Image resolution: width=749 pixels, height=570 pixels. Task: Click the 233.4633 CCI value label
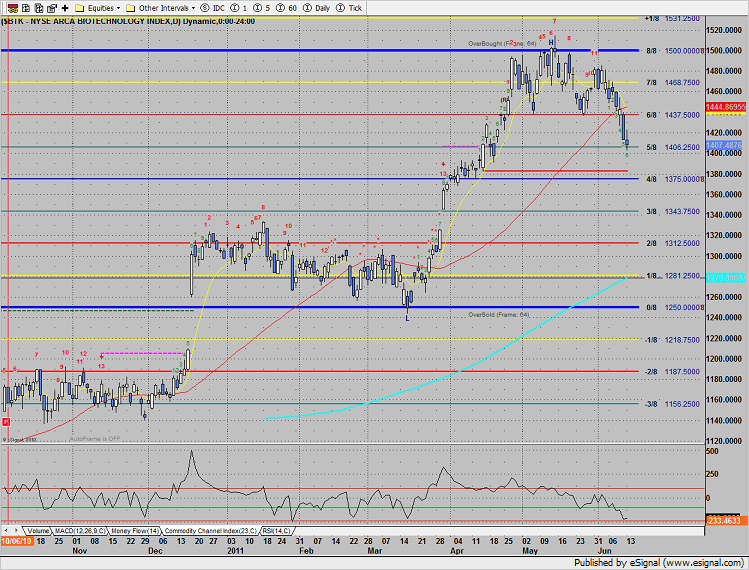coord(725,521)
